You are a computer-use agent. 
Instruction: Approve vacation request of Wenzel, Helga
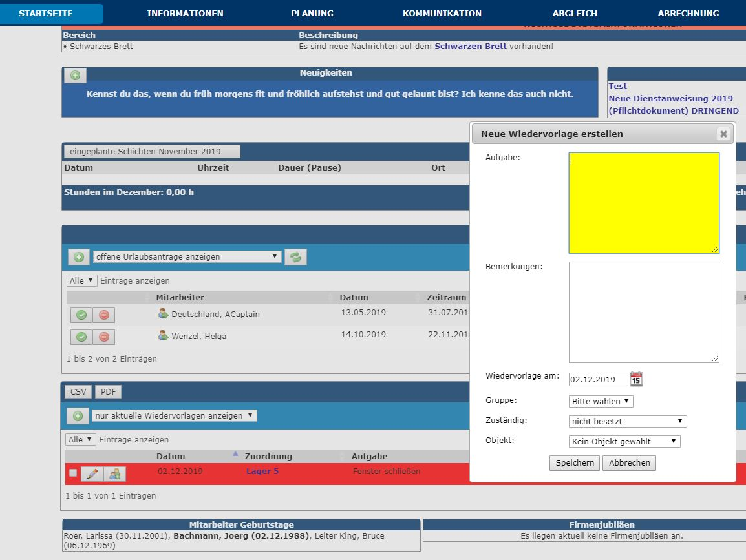click(81, 337)
